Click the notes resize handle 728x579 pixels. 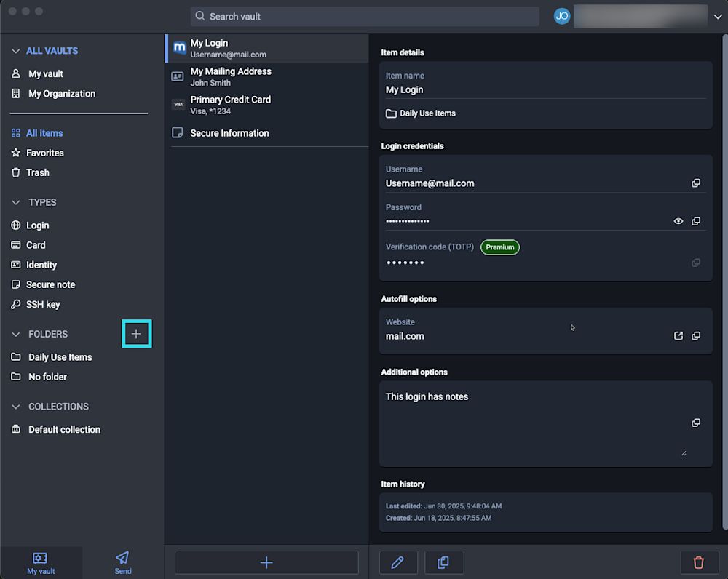(684, 453)
